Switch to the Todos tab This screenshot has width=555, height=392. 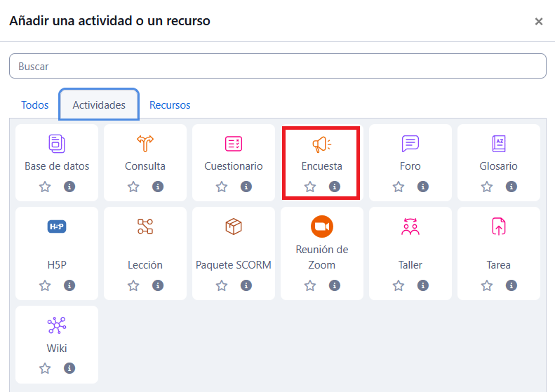tap(35, 105)
